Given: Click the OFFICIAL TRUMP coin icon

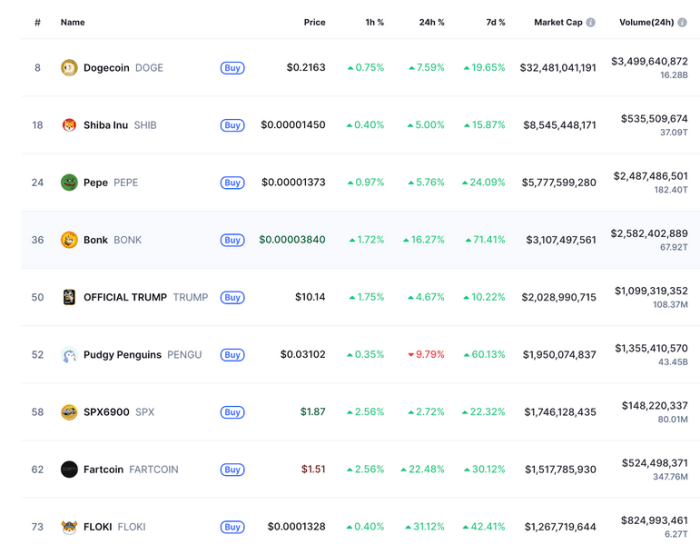Looking at the screenshot, I should point(69,297).
